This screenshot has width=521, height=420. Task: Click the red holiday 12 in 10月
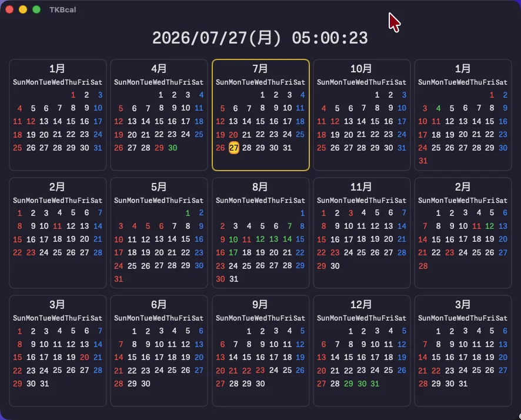pos(335,121)
